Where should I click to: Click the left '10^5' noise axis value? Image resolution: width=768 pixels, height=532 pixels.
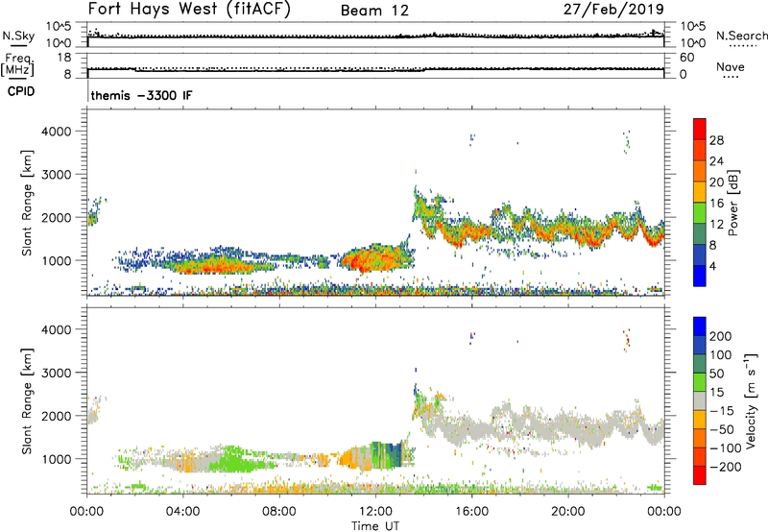tap(59, 26)
